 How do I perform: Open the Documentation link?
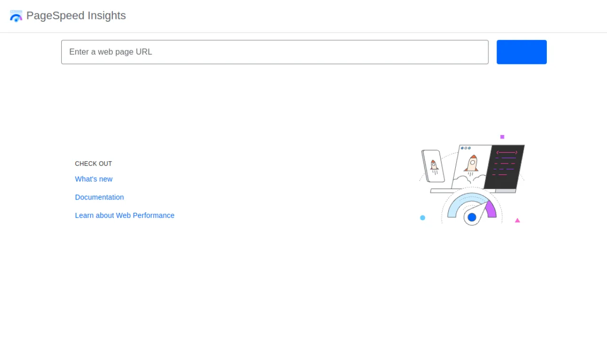[100, 197]
